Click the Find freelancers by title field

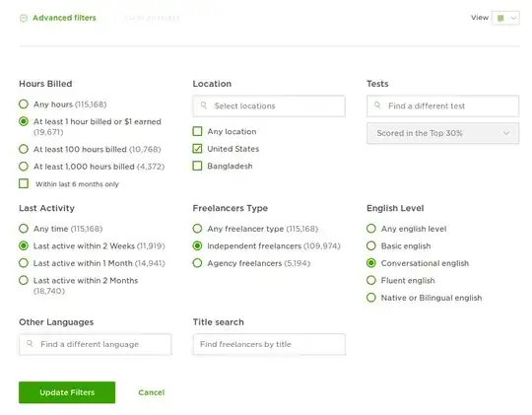click(x=269, y=344)
